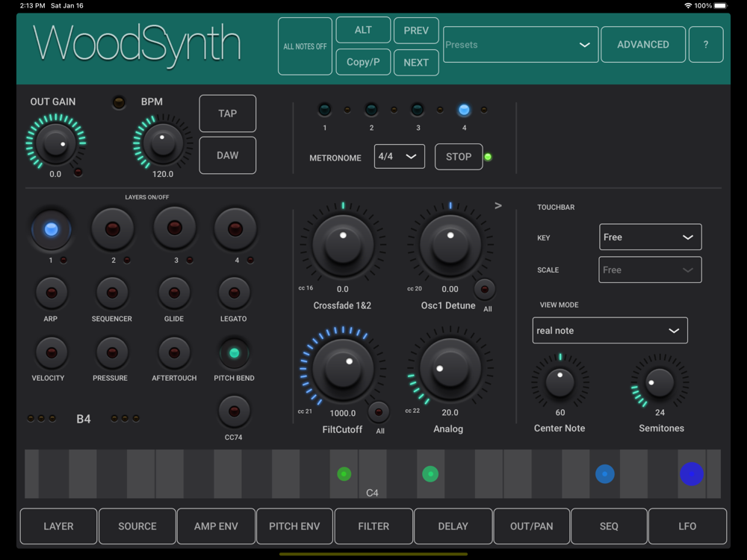Click the beat 2 metronome indicator light
Image resolution: width=747 pixels, height=560 pixels.
coord(371,110)
